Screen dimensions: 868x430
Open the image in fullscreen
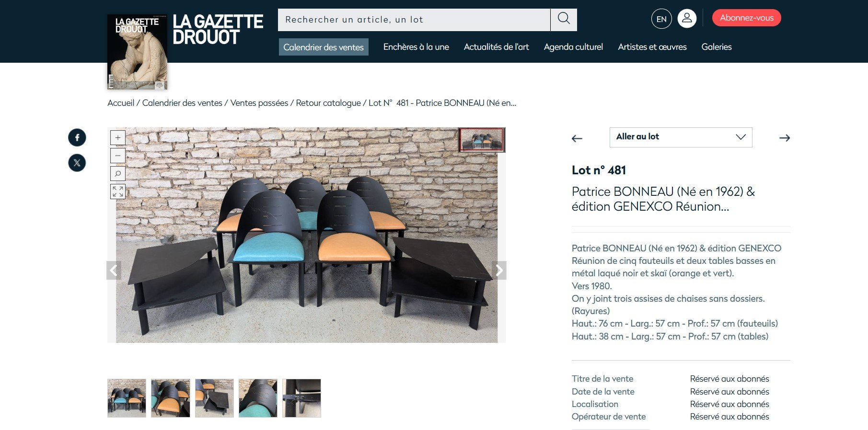(118, 192)
